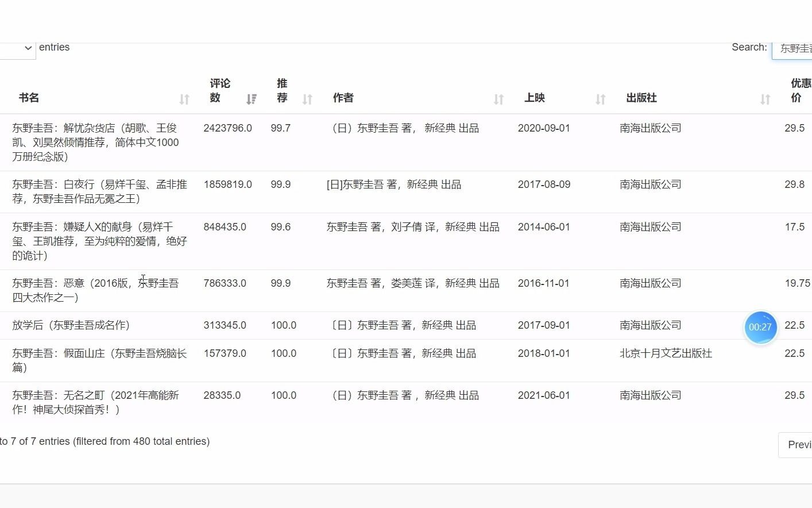Click the blue 00:27 timer bubble
This screenshot has width=812, height=508.
click(x=760, y=327)
